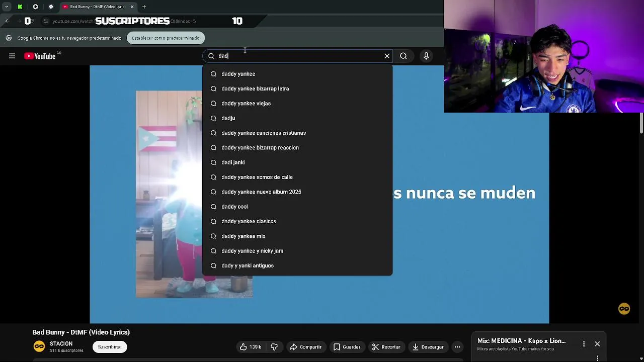Open the tab search dropdown arrow
This screenshot has height=362, width=644.
click(6, 7)
